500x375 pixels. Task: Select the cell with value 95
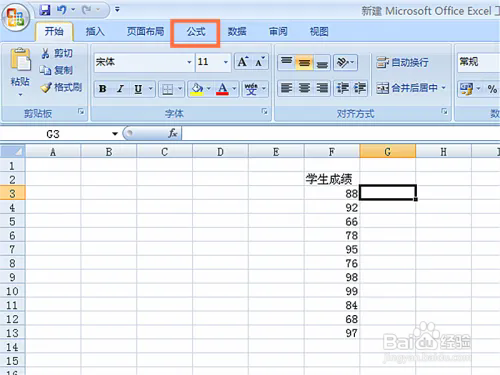tap(332, 249)
